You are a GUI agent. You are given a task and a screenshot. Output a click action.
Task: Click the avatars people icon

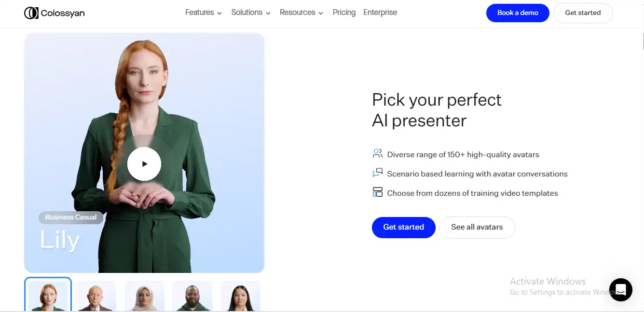(377, 154)
